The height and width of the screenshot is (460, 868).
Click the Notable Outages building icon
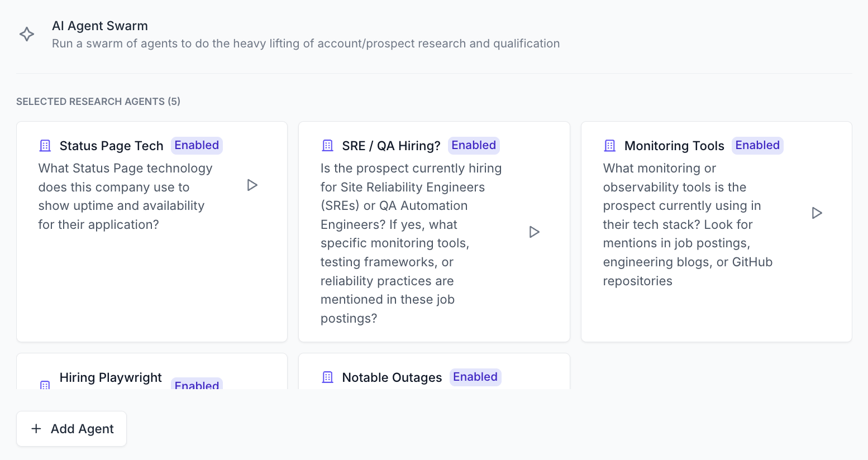coord(328,377)
